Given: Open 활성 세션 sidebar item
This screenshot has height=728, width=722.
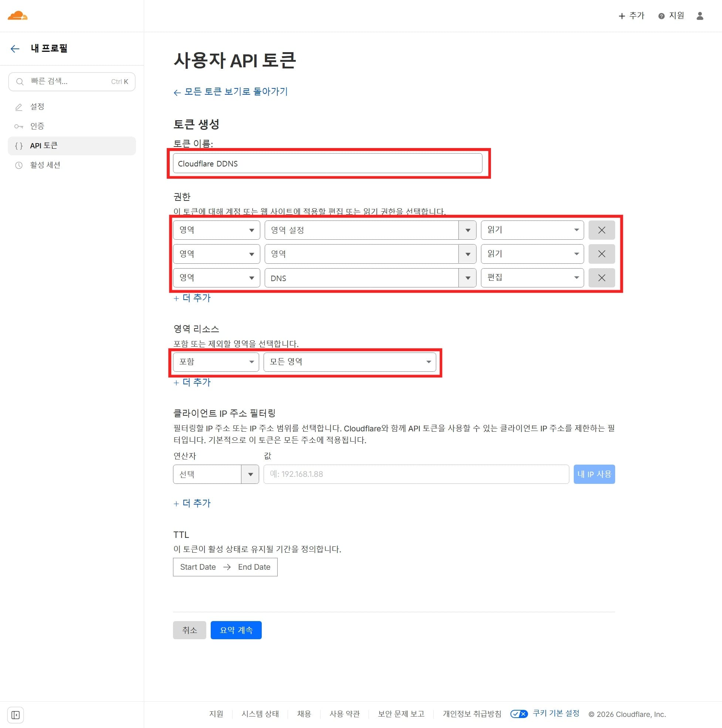Looking at the screenshot, I should point(45,165).
